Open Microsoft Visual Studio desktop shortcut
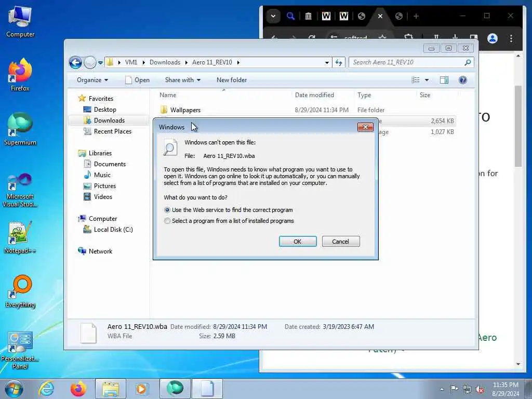 (20, 190)
